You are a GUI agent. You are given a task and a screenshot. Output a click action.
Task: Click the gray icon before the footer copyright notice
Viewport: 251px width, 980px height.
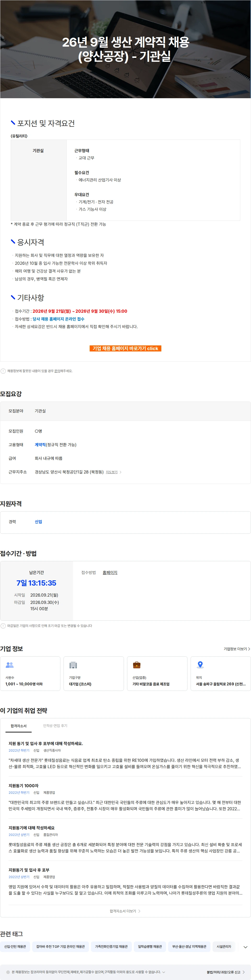8,972
